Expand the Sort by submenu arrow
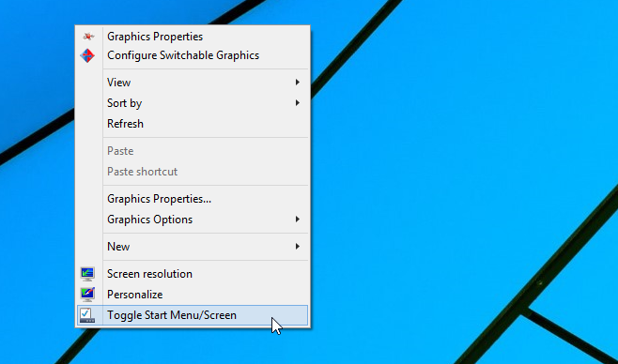618x364 pixels. 298,103
